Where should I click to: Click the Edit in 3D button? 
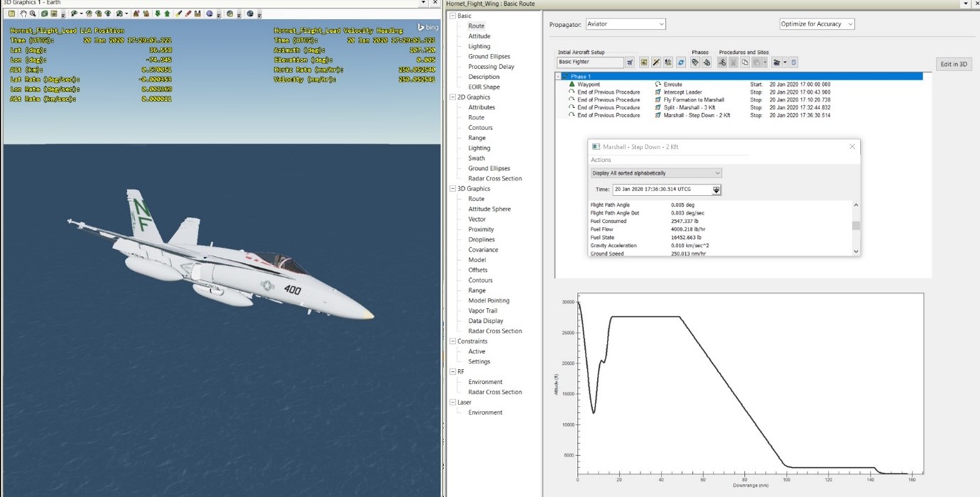pyautogui.click(x=953, y=63)
